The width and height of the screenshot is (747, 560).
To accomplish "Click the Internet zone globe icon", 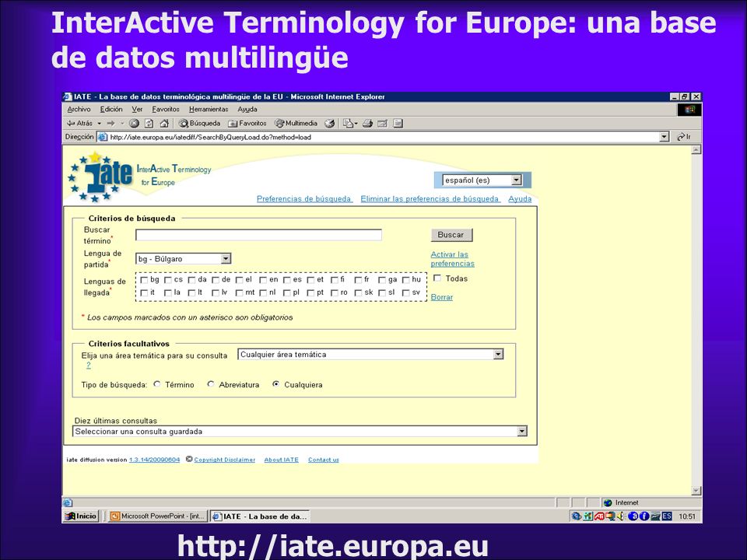I will [608, 503].
